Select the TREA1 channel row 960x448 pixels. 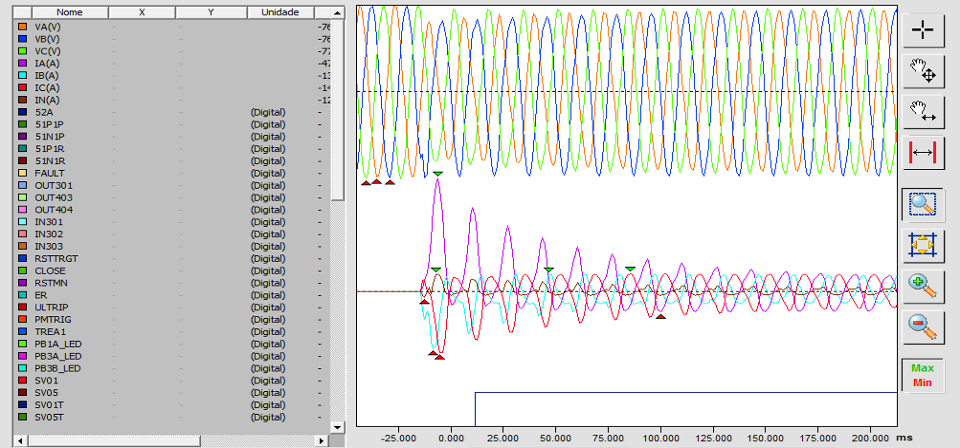(171, 332)
